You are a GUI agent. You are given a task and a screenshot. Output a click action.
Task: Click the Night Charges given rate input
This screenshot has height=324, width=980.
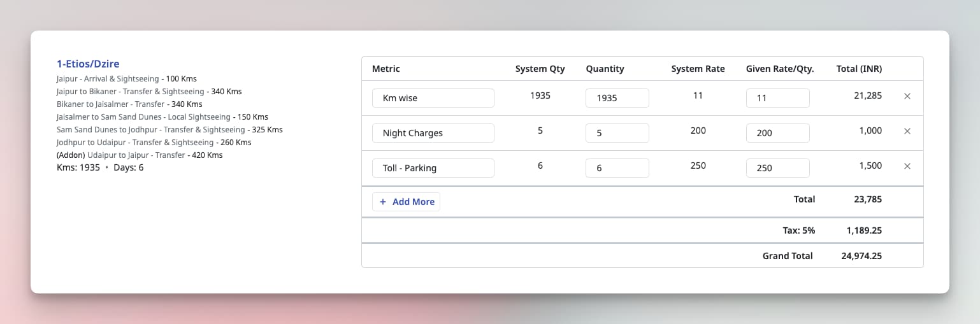[777, 133]
